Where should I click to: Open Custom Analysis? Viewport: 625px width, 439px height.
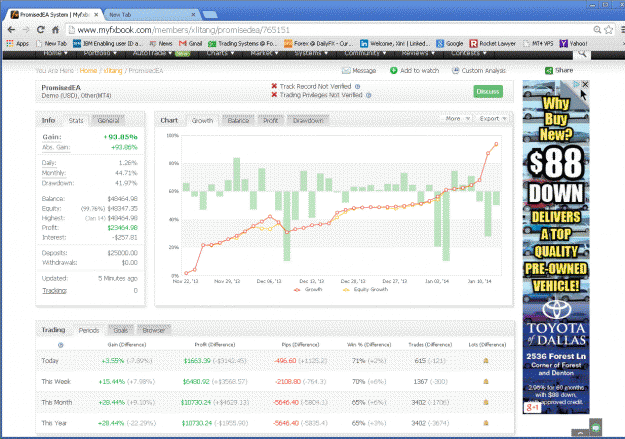pyautogui.click(x=478, y=71)
